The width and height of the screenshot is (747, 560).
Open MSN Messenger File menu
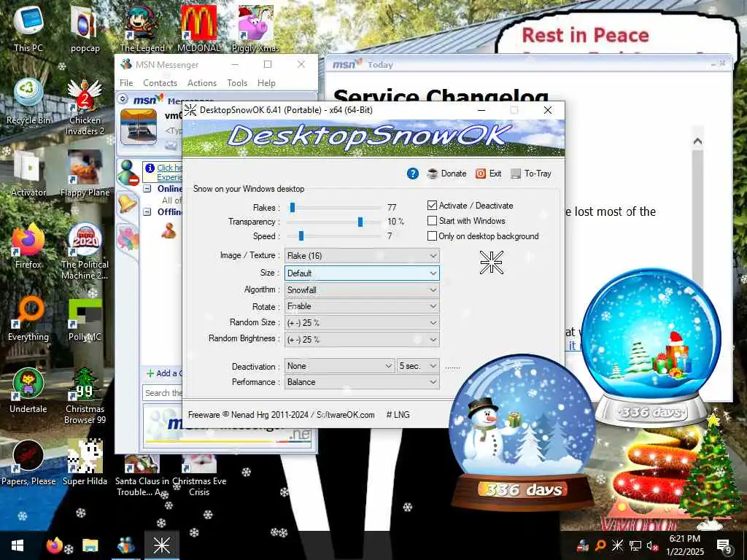tap(126, 83)
